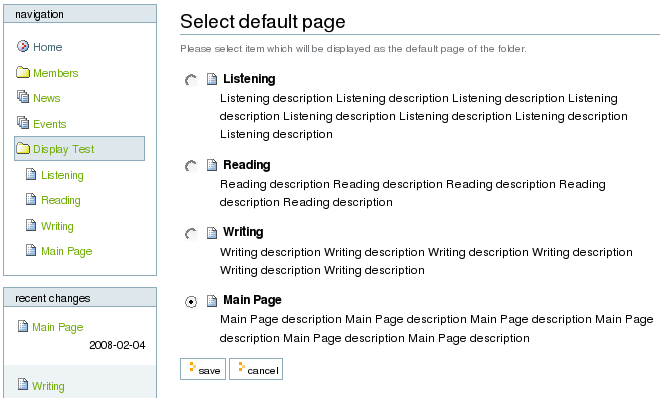
Task: Click the Listening document icon in navigation
Action: click(31, 174)
